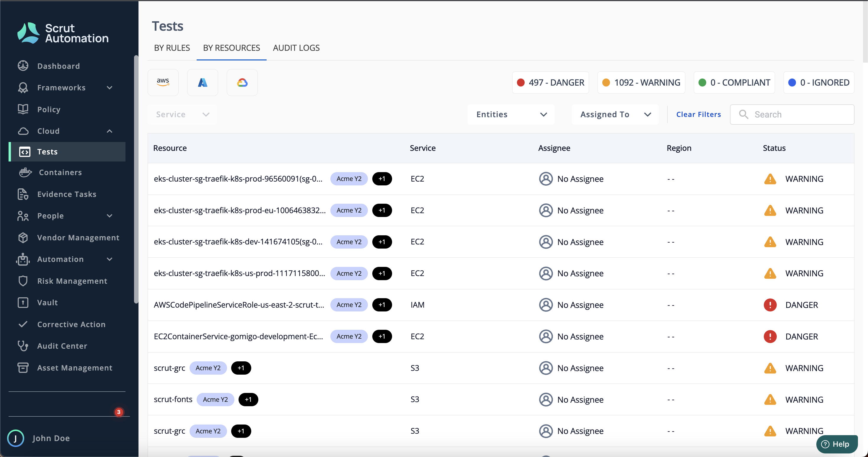The width and height of the screenshot is (868, 457).
Task: Open EC2ContainerService-gomigo-development resource
Action: (x=238, y=336)
